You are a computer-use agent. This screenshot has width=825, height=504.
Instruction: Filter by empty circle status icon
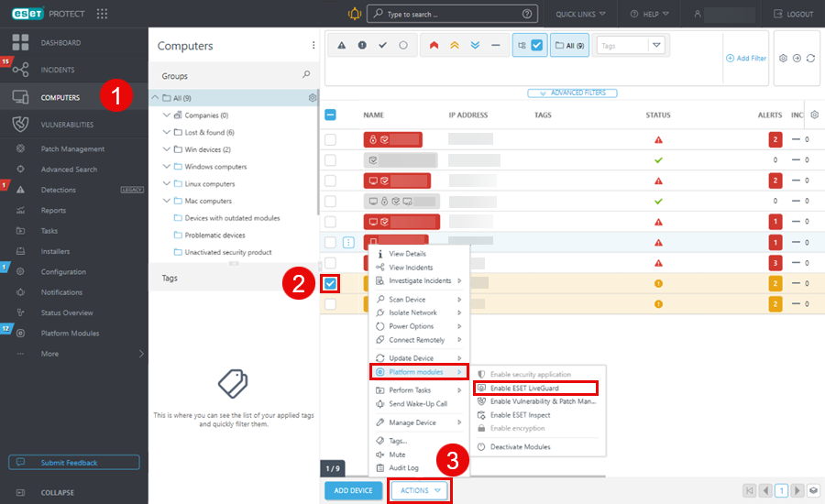pos(403,45)
